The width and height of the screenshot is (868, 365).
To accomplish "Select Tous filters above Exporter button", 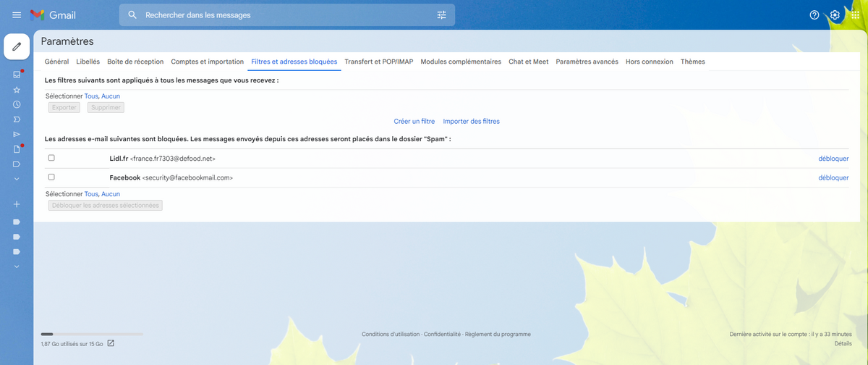I will click(91, 96).
